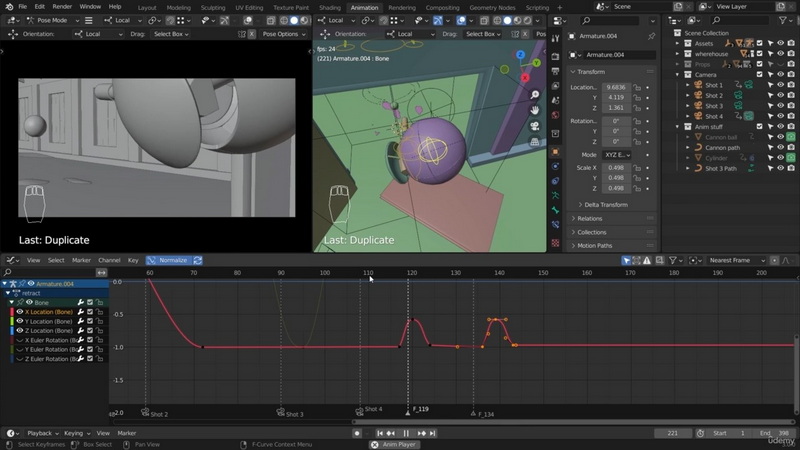Expand the Delta Transform section

point(606,205)
